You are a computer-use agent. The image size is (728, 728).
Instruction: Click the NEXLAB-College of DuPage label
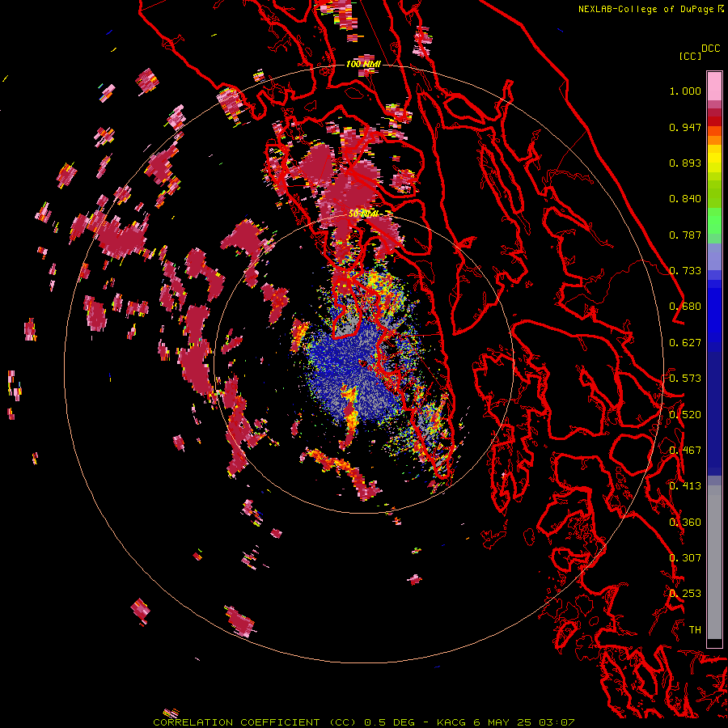click(647, 9)
